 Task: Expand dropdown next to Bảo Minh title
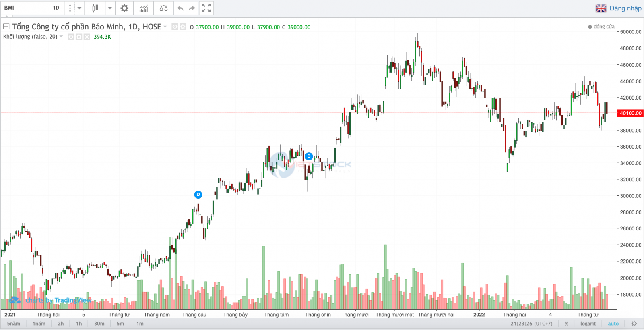coord(165,27)
